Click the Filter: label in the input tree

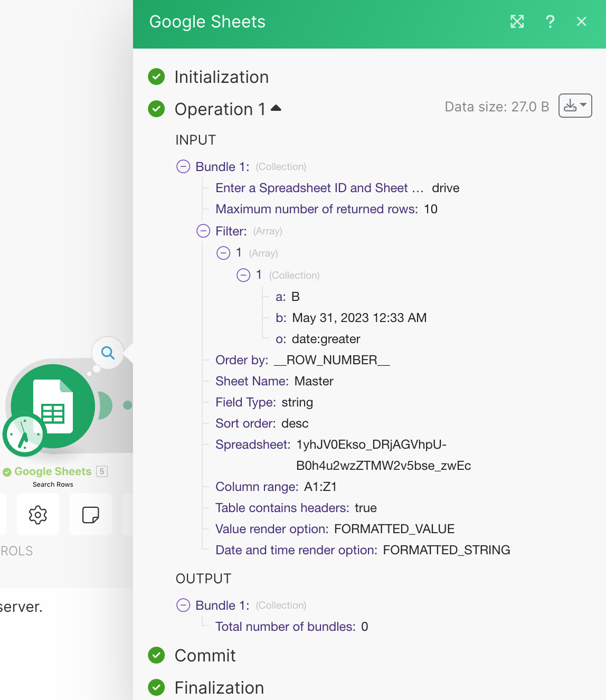[x=231, y=231]
